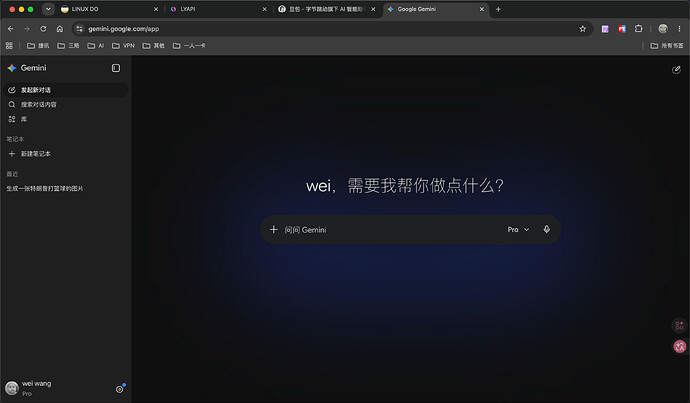Bookmark this page with the star
690x403 pixels.
583,29
